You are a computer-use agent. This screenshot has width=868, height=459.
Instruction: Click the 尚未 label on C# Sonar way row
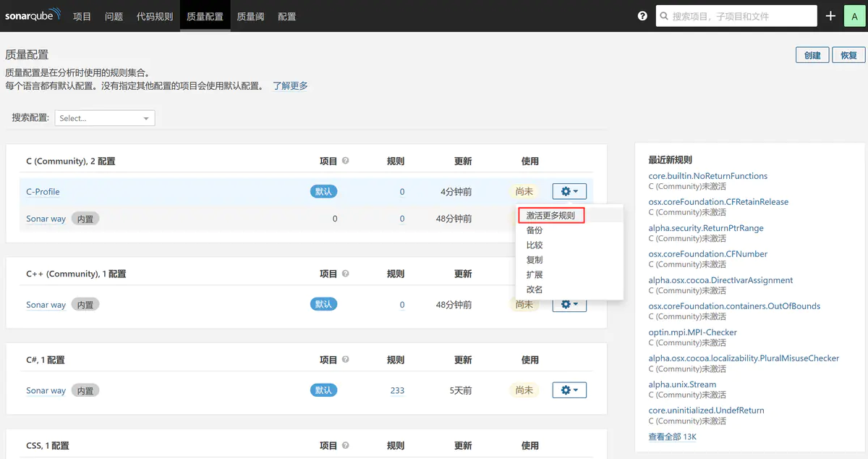[x=524, y=390]
